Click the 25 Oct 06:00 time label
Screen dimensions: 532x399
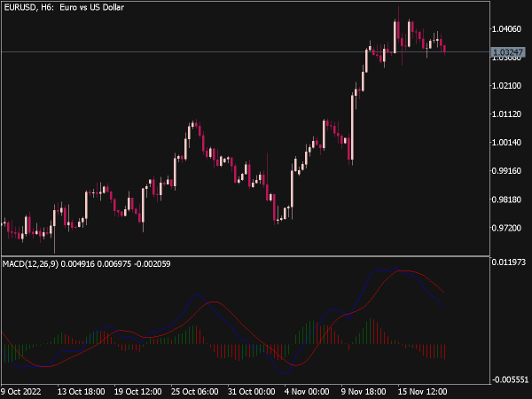click(x=195, y=392)
